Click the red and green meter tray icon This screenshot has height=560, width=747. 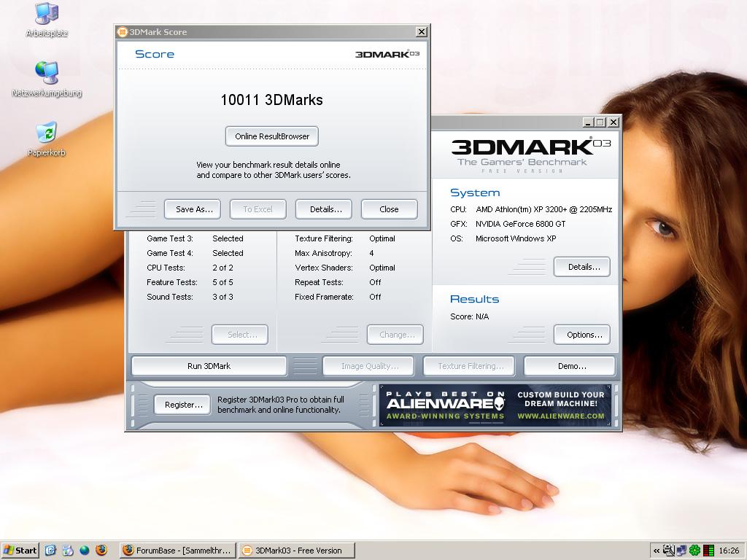tap(708, 551)
